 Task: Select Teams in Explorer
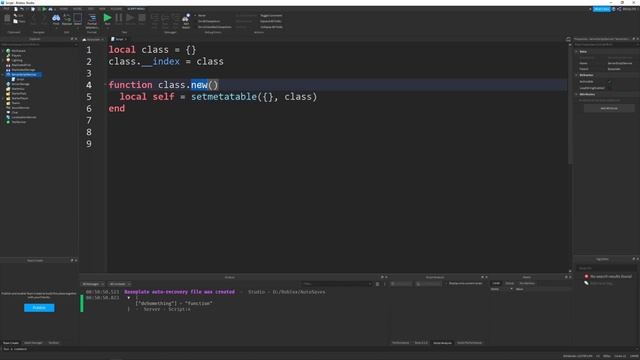[16, 103]
